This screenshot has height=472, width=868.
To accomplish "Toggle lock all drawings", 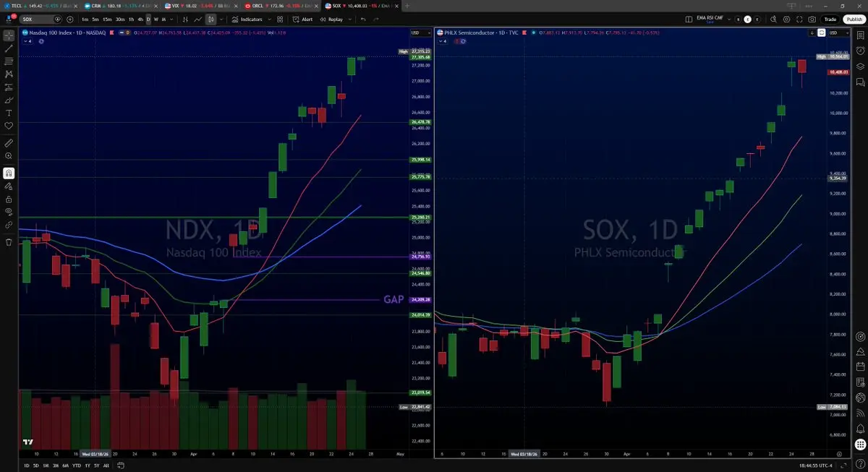I will pyautogui.click(x=10, y=199).
